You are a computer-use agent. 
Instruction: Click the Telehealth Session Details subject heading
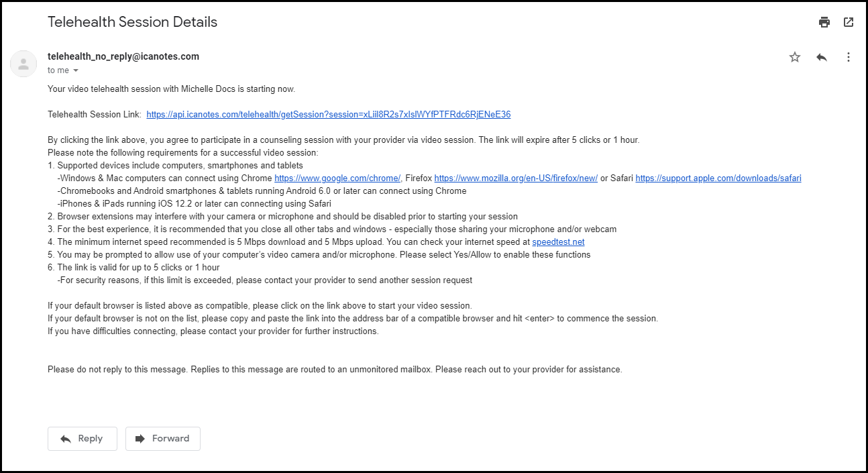[133, 21]
